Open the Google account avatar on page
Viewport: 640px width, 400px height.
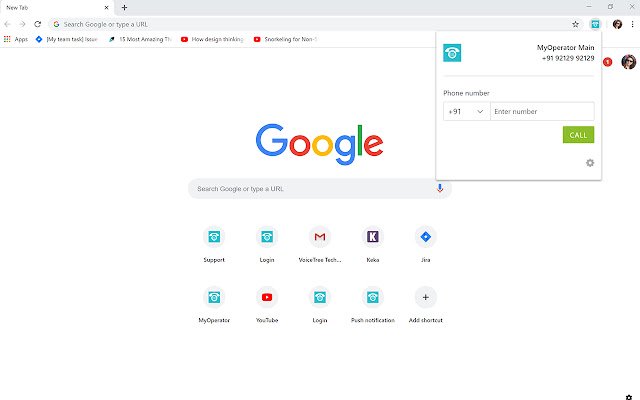coord(629,62)
